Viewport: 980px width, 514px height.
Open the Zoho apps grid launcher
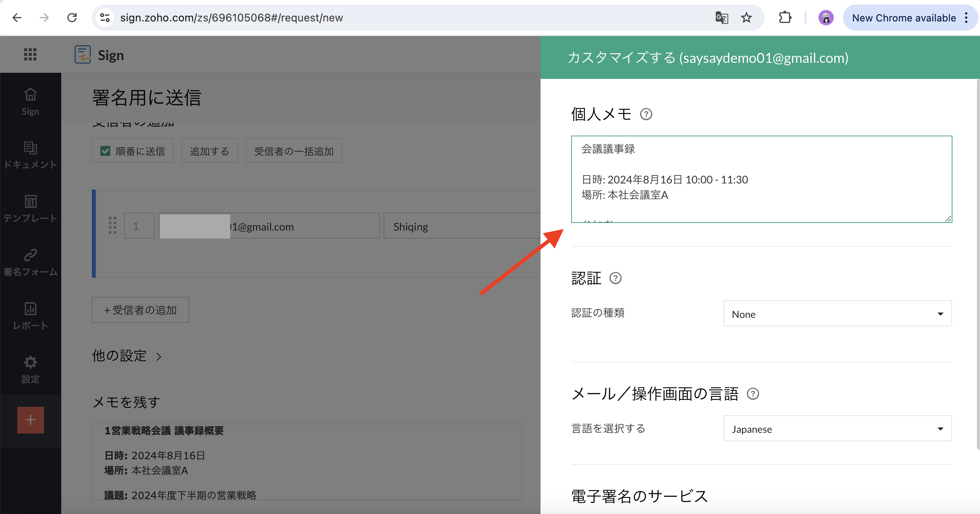click(30, 54)
